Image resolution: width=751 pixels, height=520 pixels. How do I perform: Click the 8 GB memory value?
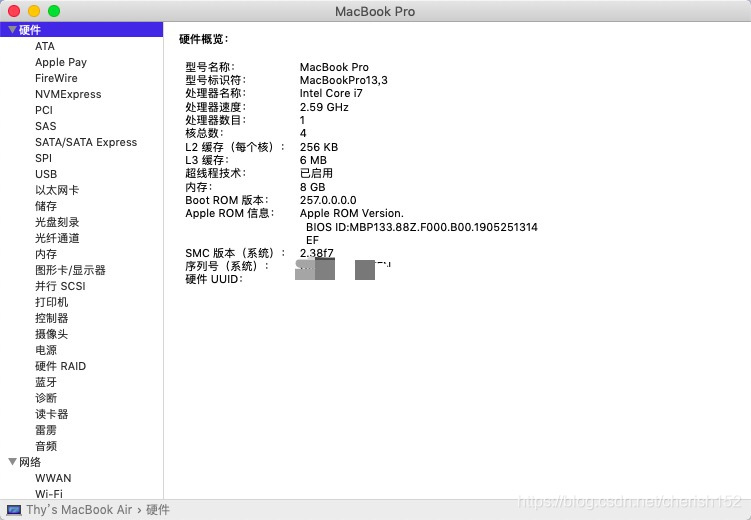click(x=312, y=187)
